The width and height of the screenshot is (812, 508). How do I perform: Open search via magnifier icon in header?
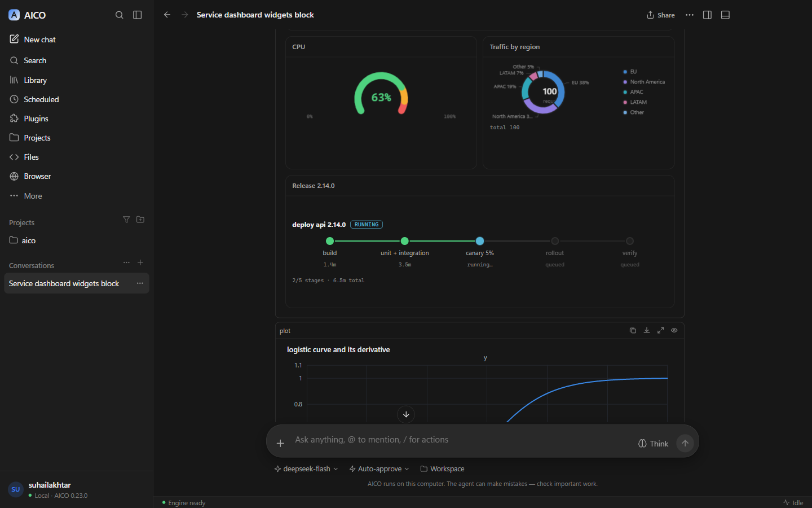click(x=119, y=15)
